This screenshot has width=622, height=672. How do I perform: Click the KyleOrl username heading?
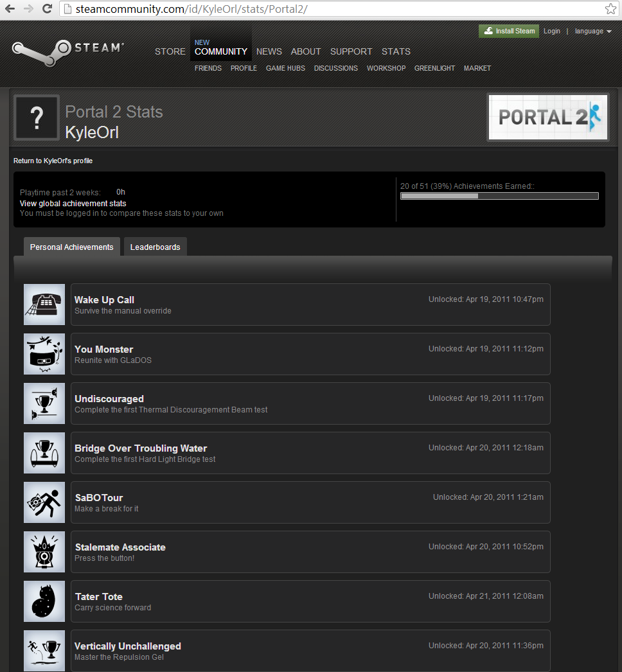click(x=92, y=132)
